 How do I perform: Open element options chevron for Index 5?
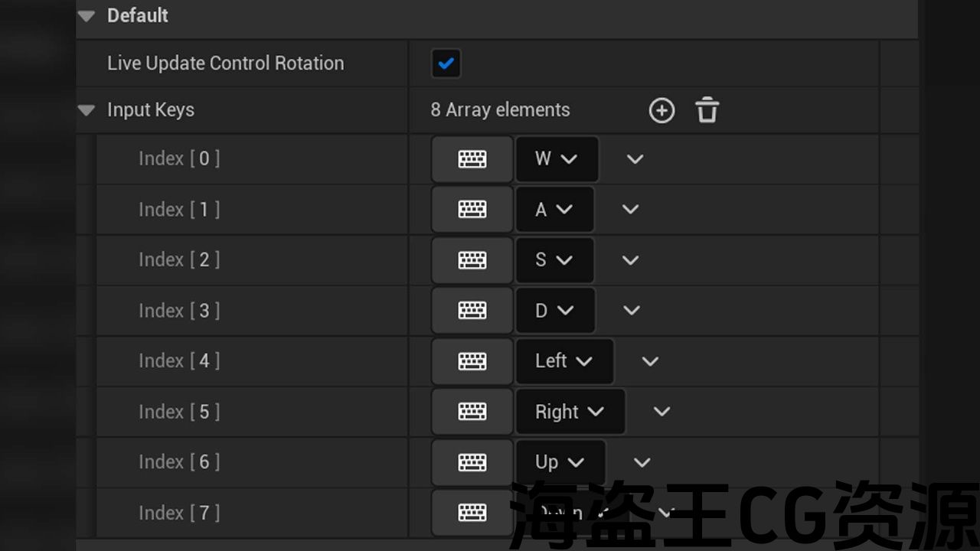point(661,412)
